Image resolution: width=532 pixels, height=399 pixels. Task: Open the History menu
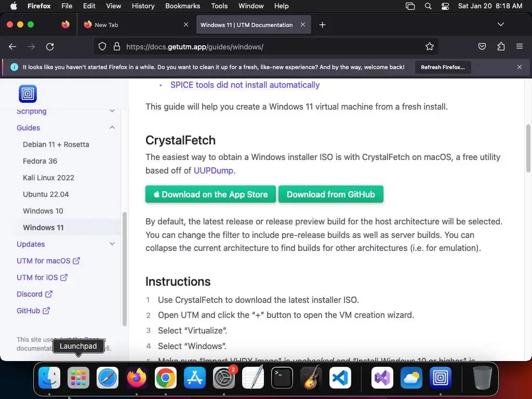pyautogui.click(x=143, y=6)
